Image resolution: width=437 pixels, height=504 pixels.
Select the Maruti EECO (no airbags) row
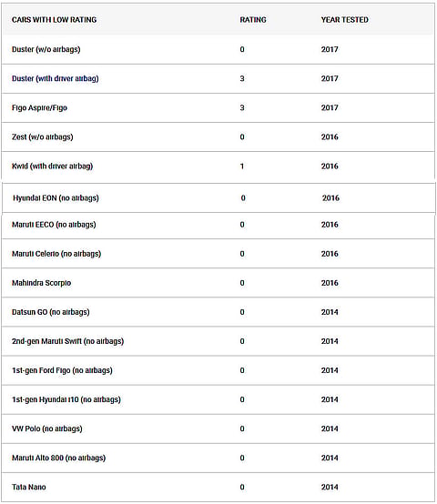[218, 225]
